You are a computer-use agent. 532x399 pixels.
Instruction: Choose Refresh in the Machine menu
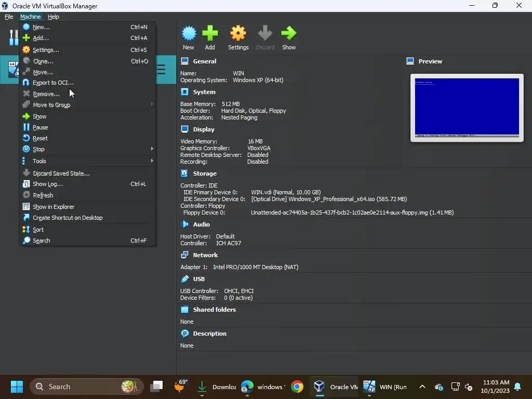87,195
